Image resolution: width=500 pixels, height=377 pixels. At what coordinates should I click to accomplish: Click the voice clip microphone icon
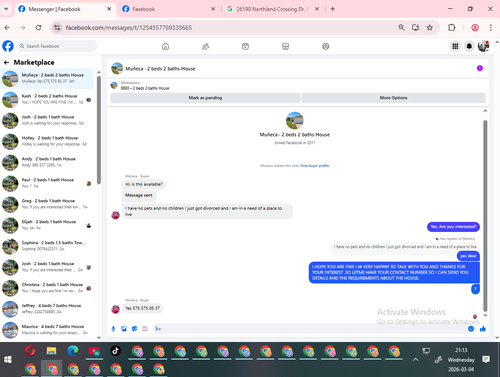pyautogui.click(x=113, y=329)
